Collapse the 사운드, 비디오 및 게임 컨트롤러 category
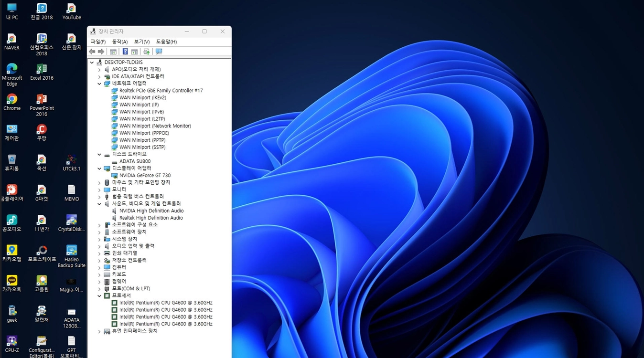644x358 pixels. pos(99,204)
